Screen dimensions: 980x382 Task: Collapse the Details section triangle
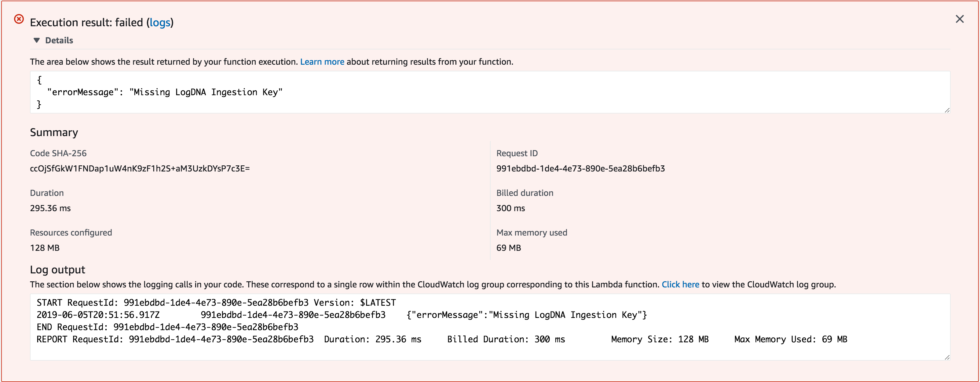click(x=37, y=40)
